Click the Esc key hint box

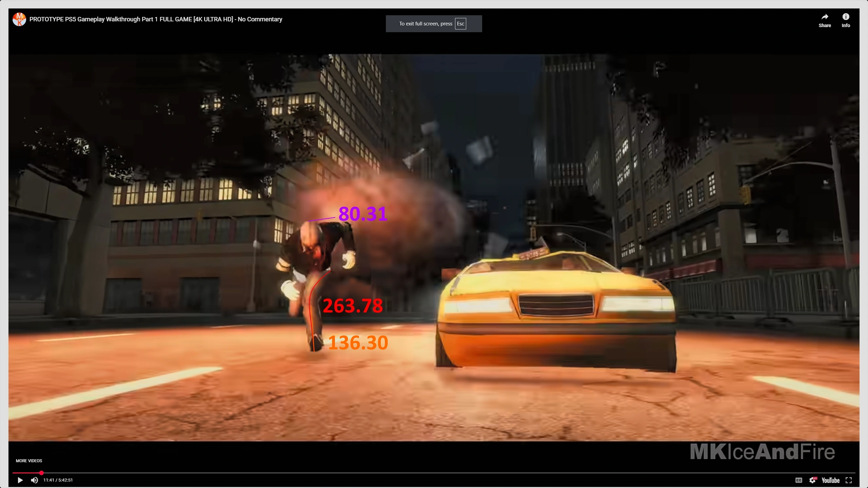460,24
